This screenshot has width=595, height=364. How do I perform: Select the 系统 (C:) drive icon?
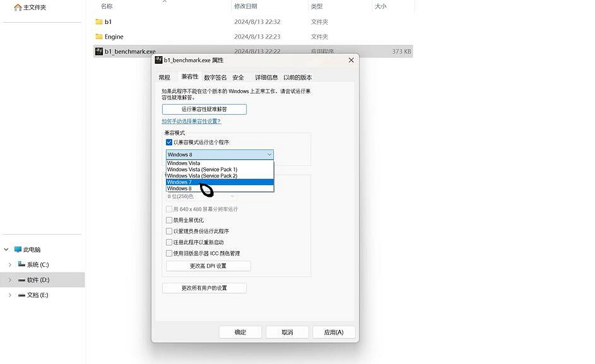(x=22, y=264)
